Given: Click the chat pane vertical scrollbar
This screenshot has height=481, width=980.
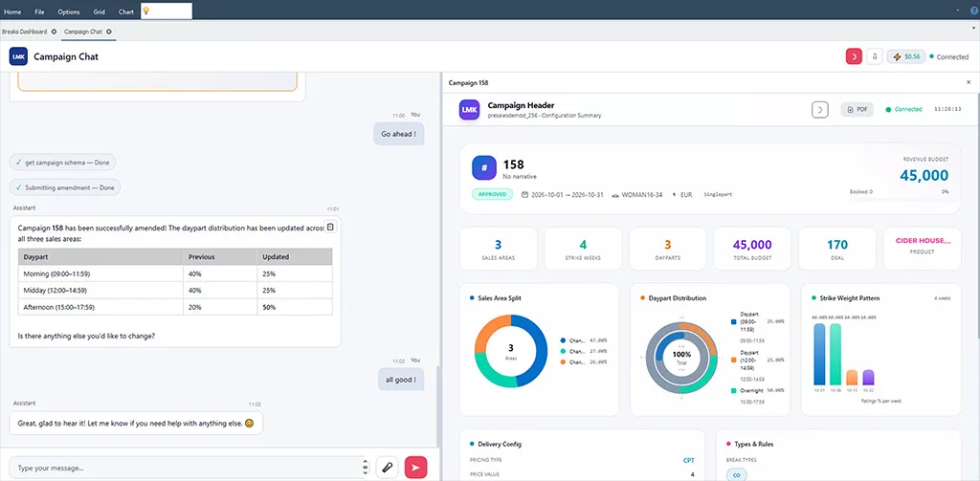Looking at the screenshot, I should (437, 406).
